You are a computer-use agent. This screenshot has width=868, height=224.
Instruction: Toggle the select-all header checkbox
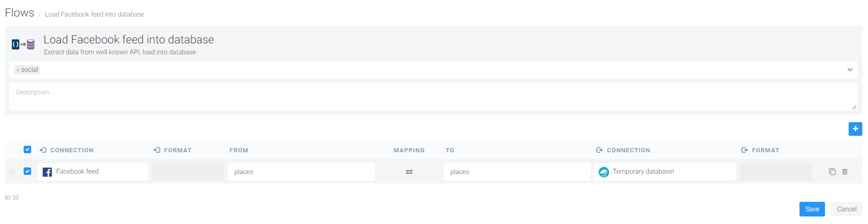tap(27, 149)
